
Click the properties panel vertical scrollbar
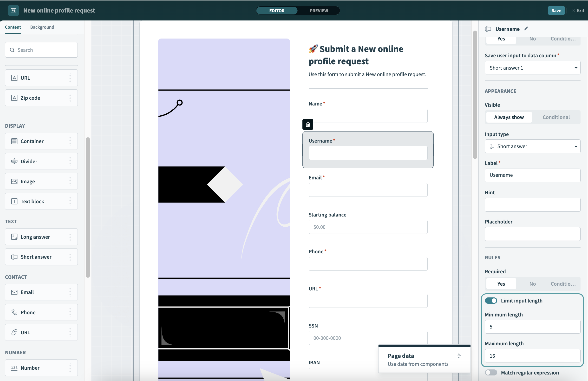(475, 95)
